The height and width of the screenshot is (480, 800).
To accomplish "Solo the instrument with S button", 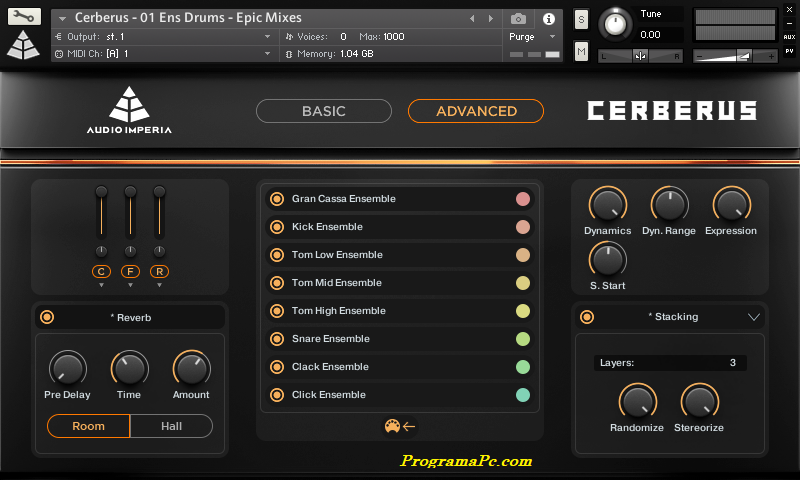I will (x=581, y=20).
